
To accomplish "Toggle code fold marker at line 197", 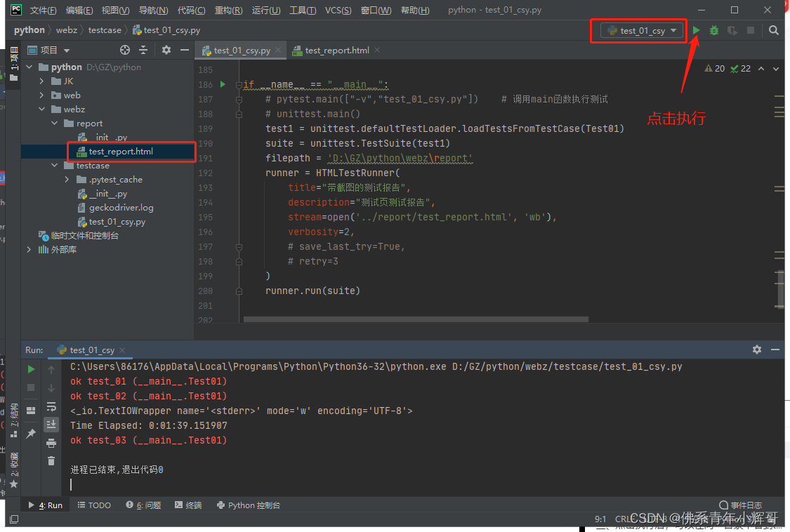I will coord(239,247).
